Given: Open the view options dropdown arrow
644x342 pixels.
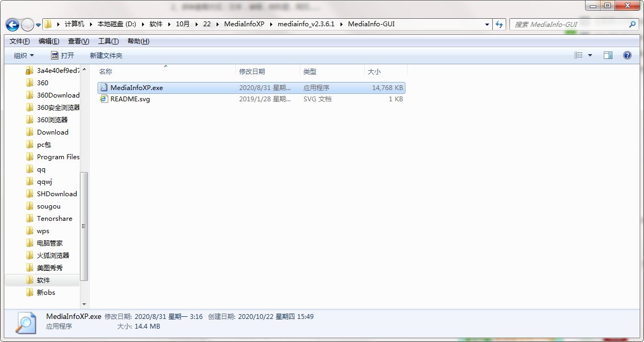Looking at the screenshot, I should tap(590, 55).
